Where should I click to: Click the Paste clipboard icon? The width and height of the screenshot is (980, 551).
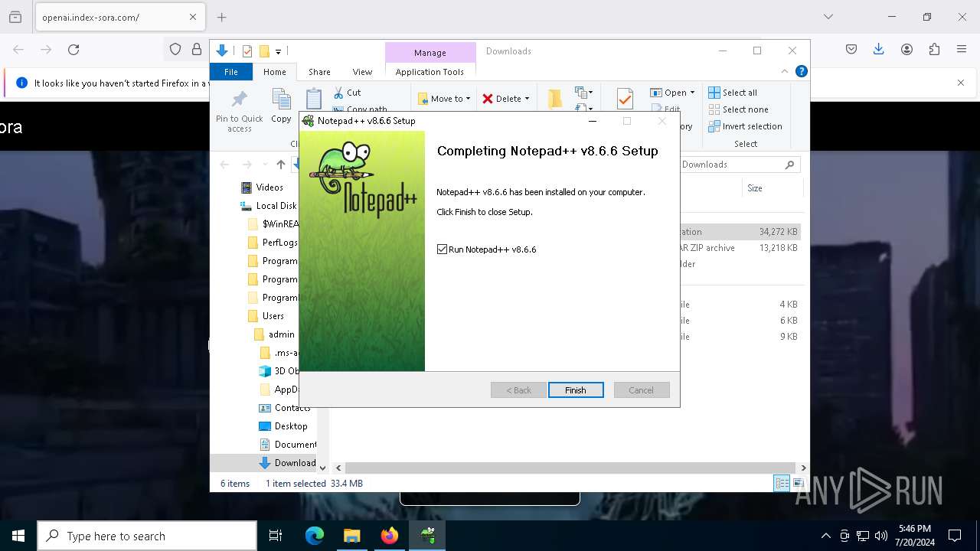pyautogui.click(x=314, y=99)
